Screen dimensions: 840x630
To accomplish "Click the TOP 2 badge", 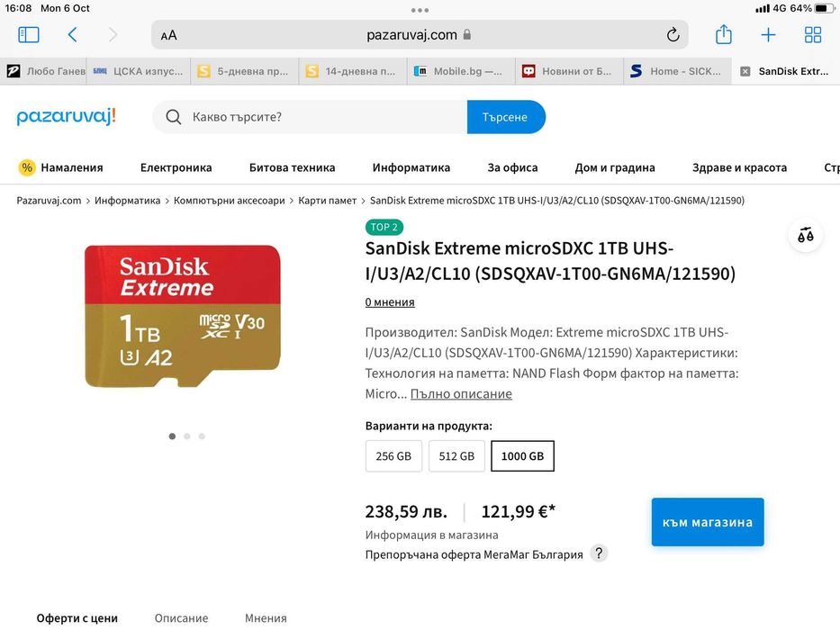I will pyautogui.click(x=384, y=227).
